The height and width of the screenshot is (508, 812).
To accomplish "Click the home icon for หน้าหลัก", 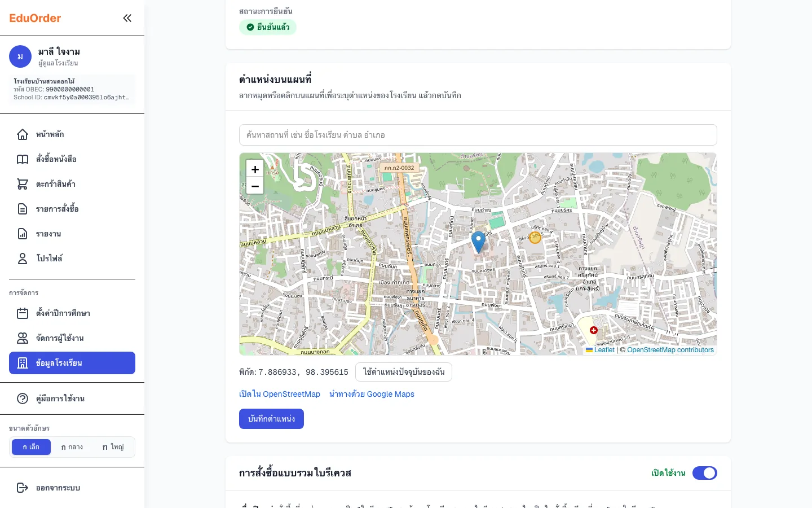I will click(x=23, y=134).
